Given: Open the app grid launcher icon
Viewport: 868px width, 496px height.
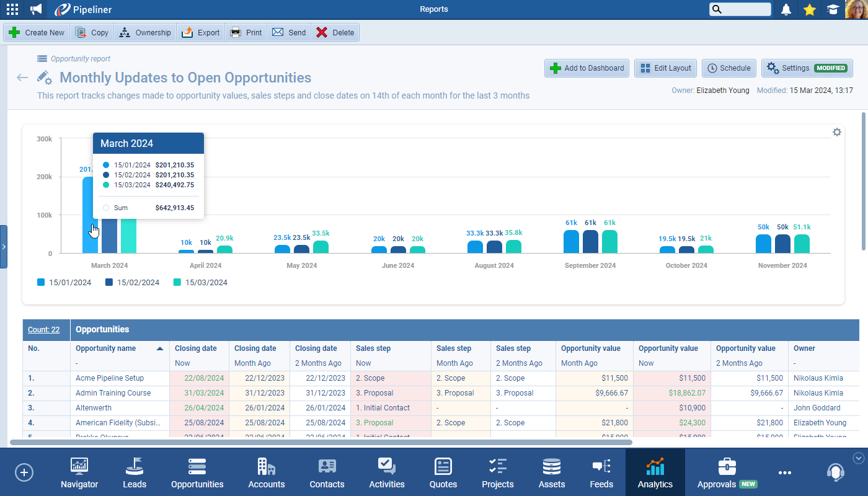Looking at the screenshot, I should click(12, 9).
